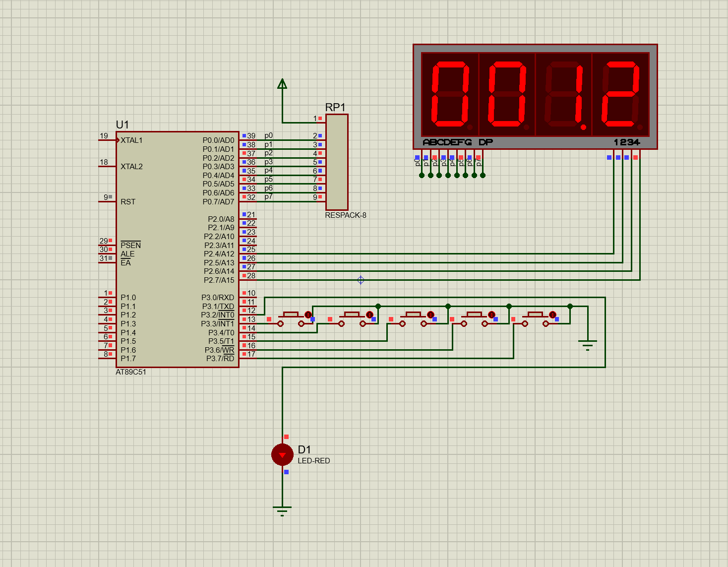728x567 pixels.
Task: Click the P1.7 pin label
Action: point(128,359)
